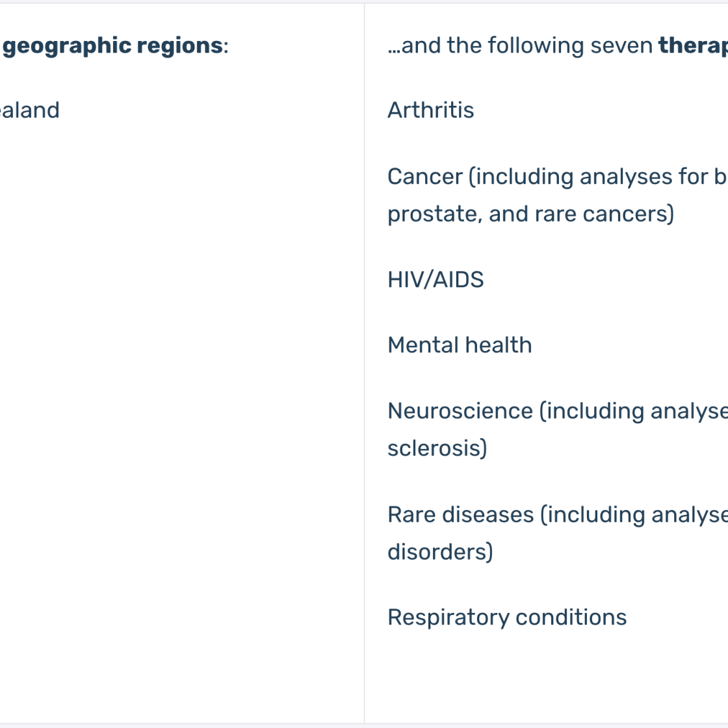The image size is (728, 728).
Task: Click the word 'sclerosis)'
Action: point(437,448)
